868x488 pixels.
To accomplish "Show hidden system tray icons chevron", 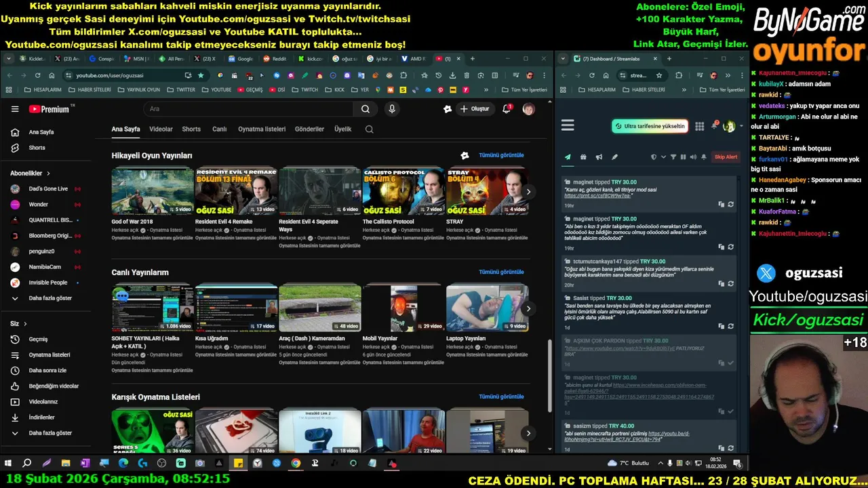I will tap(661, 463).
